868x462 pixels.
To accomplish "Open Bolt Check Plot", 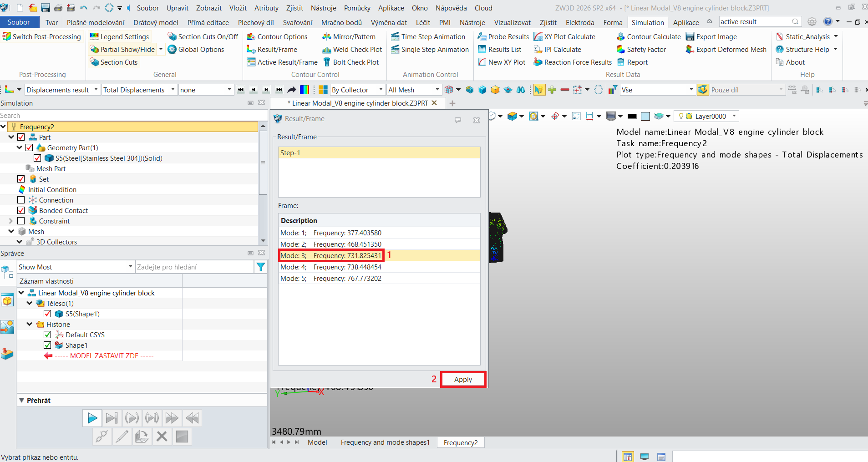I will (x=350, y=62).
